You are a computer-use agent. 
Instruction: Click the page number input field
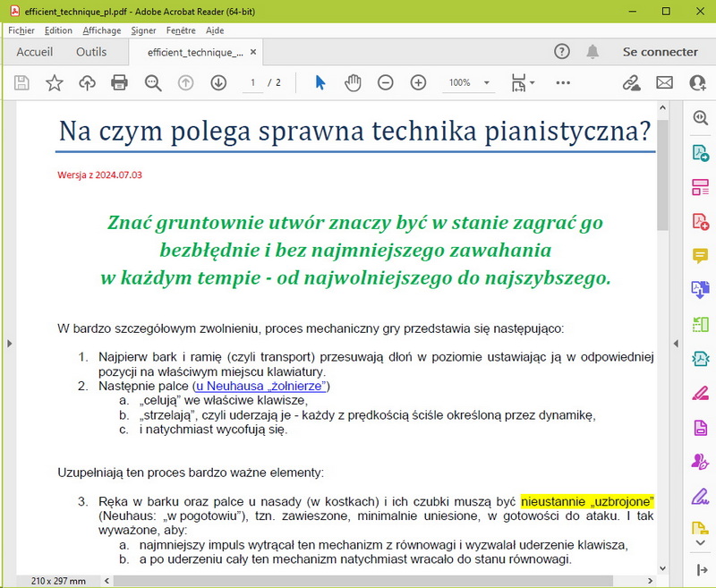tap(253, 83)
